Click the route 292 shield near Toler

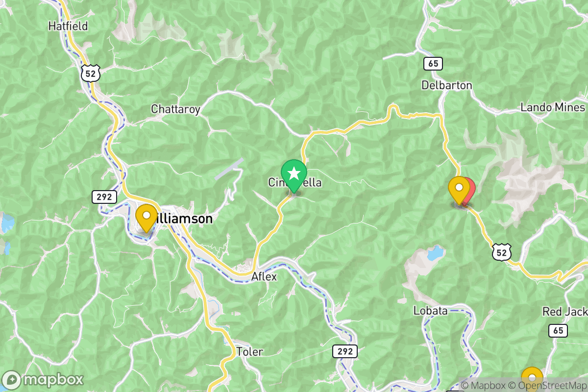(x=345, y=351)
